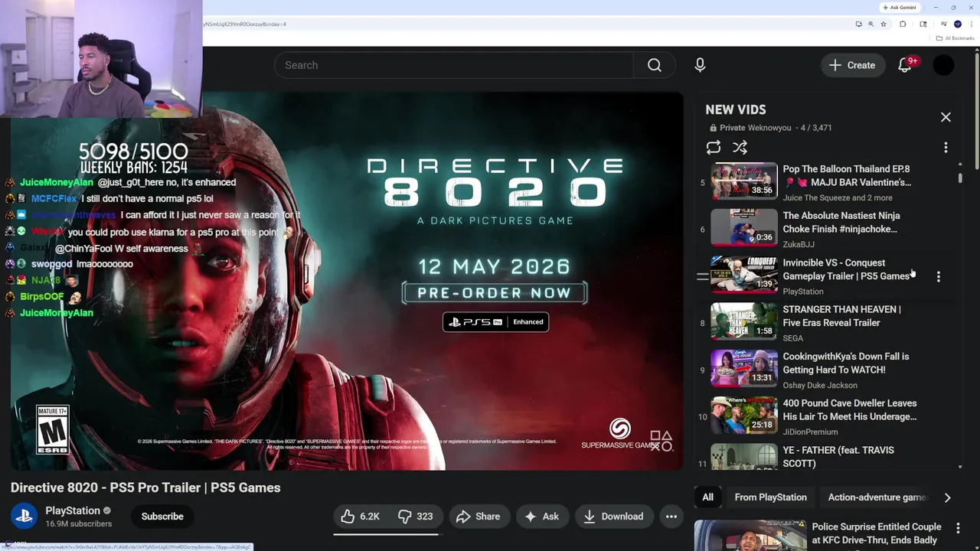
Task: Open Chrome profile avatar
Action: tap(957, 24)
